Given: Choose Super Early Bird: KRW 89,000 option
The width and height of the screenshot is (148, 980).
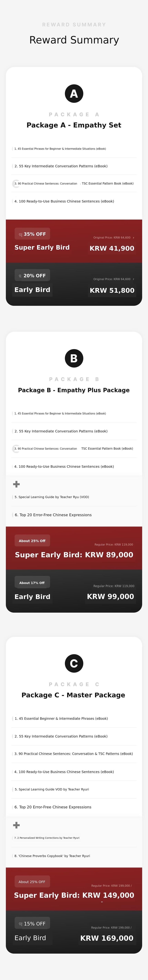Looking at the screenshot, I should (x=74, y=555).
